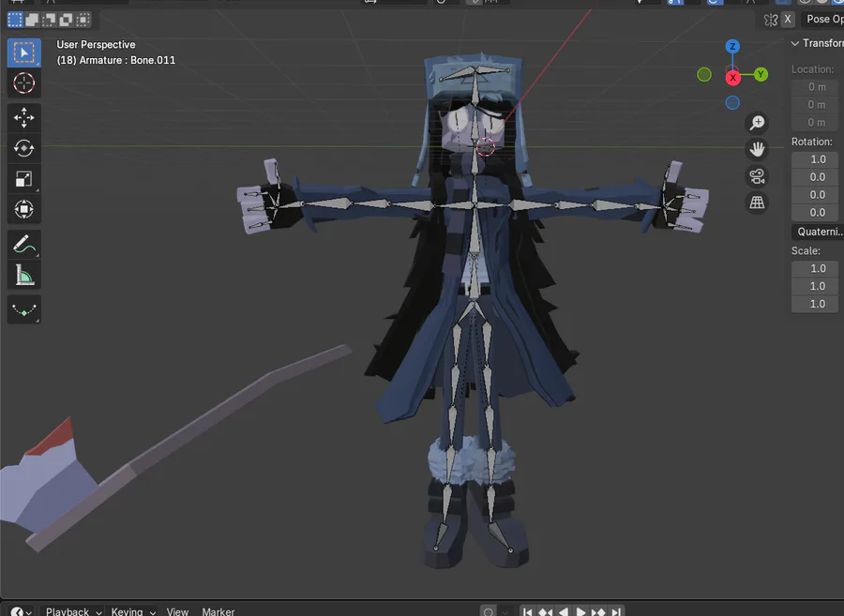Image resolution: width=844 pixels, height=616 pixels.
Task: Play the animation in reverse
Action: pyautogui.click(x=563, y=611)
